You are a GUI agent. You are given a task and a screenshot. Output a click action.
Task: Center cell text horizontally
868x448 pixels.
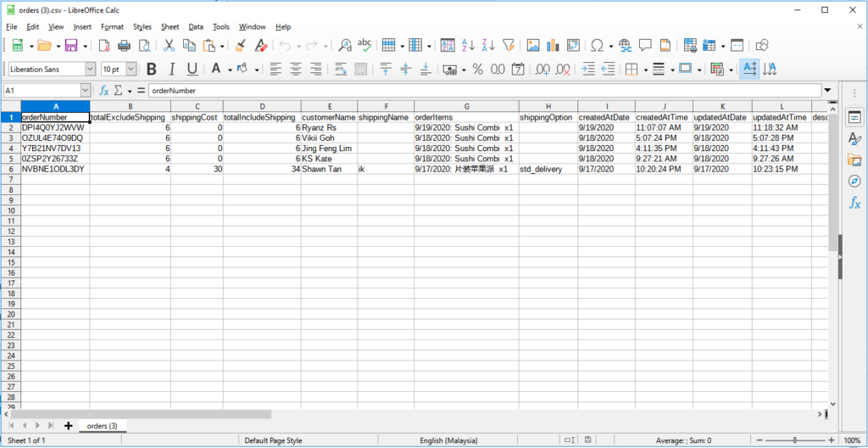click(x=296, y=70)
